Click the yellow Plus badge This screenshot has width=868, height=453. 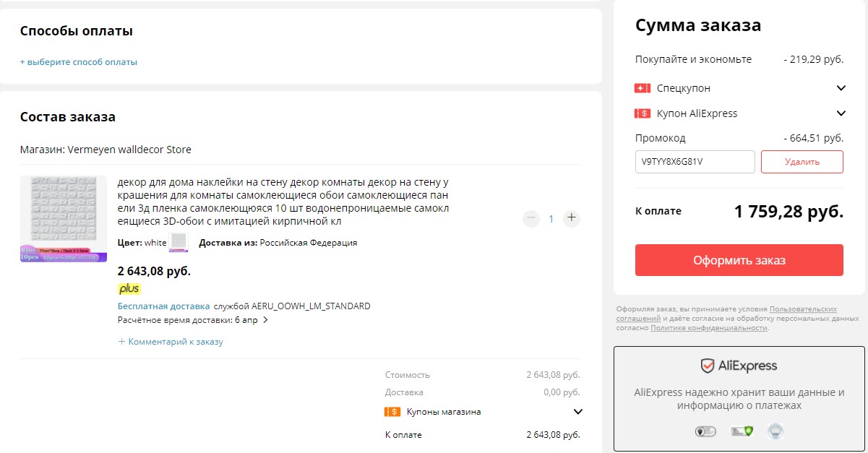[129, 289]
